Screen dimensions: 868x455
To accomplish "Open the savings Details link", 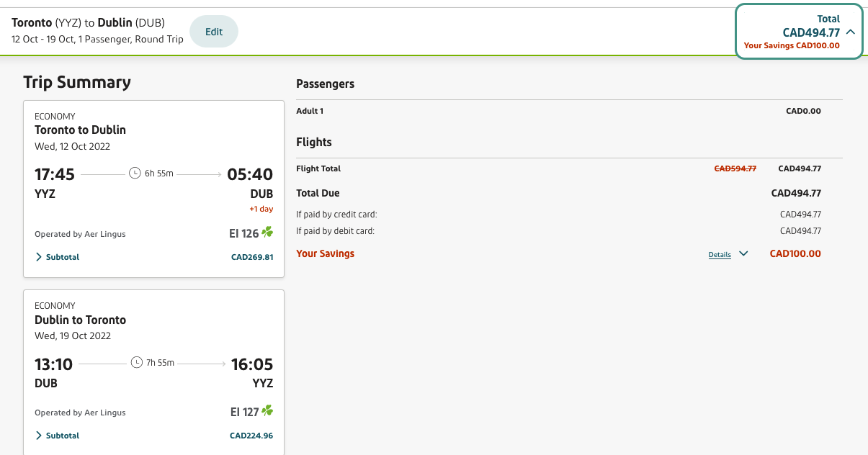I will point(720,255).
